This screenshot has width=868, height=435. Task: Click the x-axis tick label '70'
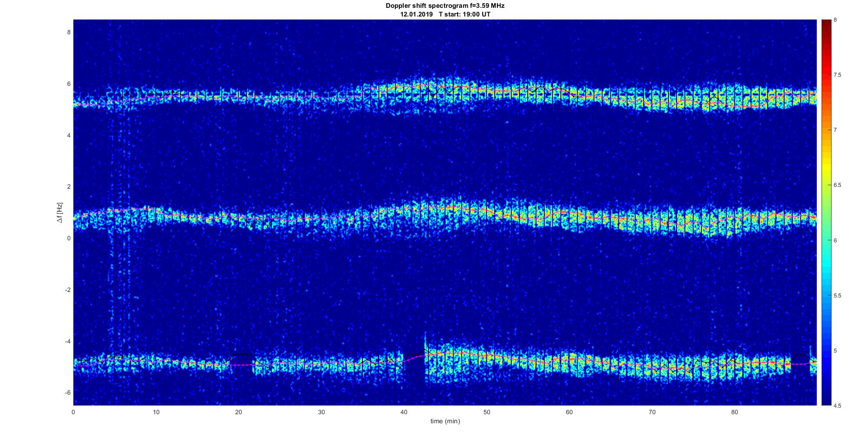[652, 412]
